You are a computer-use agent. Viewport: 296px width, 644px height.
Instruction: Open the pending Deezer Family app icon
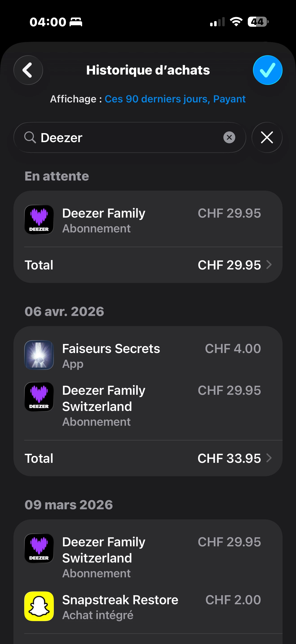[39, 220]
